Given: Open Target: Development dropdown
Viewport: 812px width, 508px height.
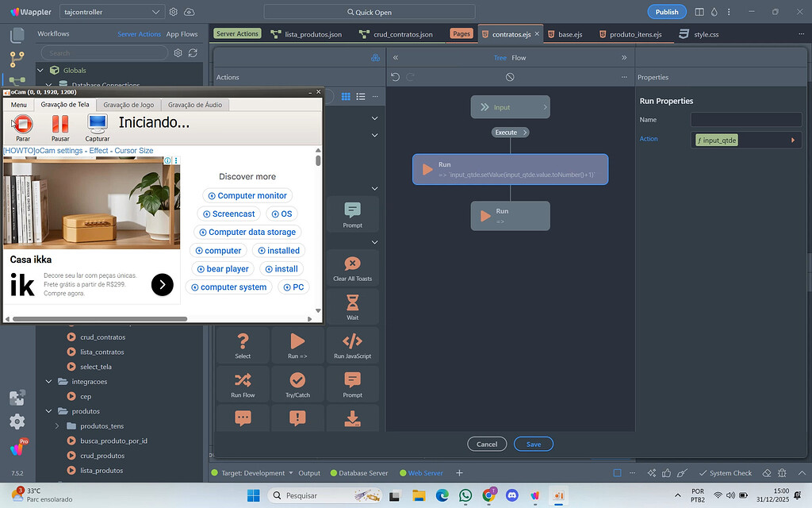Looking at the screenshot, I should click(257, 473).
